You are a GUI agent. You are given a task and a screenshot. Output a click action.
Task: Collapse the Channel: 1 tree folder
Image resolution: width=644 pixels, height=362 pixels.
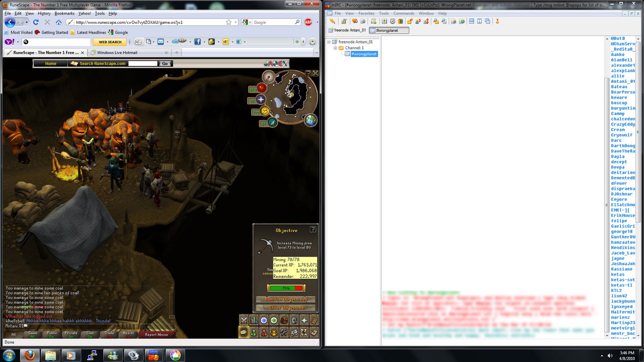(335, 48)
